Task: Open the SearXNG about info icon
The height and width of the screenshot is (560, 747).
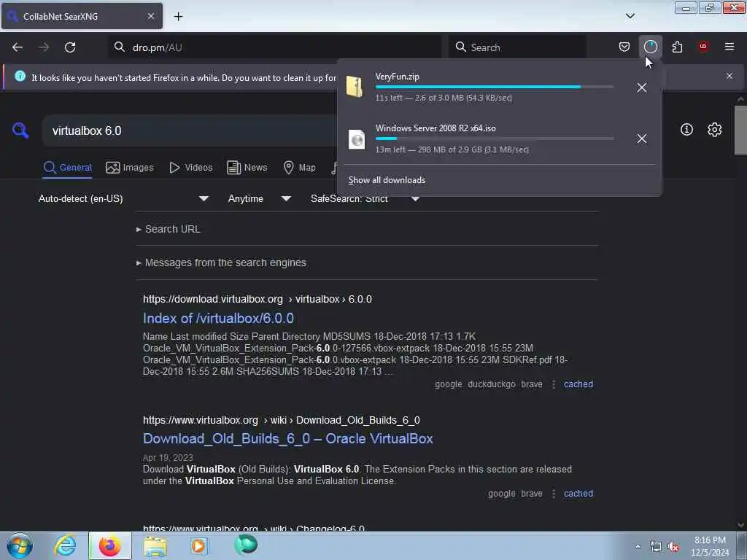Action: [686, 130]
